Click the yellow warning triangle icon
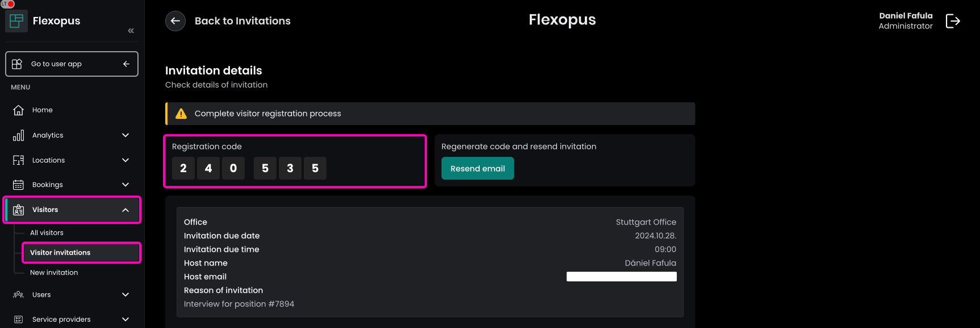980x328 pixels. point(181,114)
